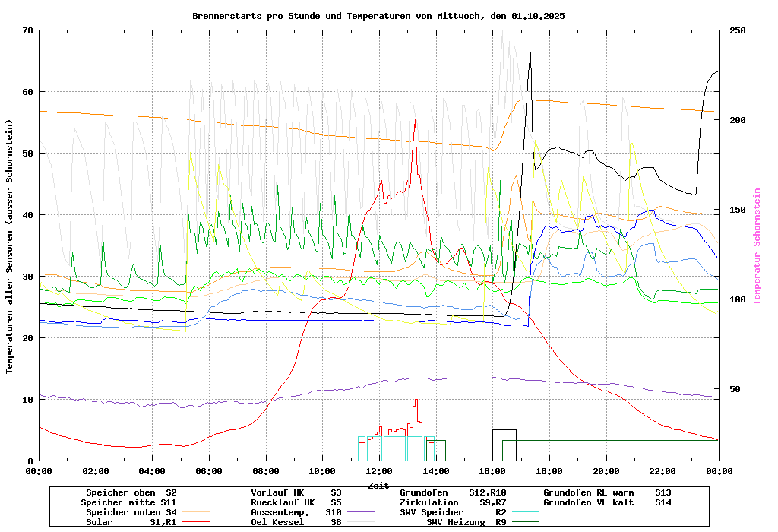Click the 'Oel Kessel S6' legend entry
778x532 pixels.
pyautogui.click(x=296, y=522)
